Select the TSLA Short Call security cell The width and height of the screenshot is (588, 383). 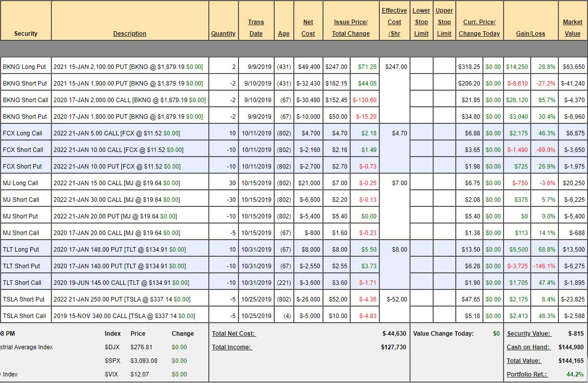[x=24, y=316]
